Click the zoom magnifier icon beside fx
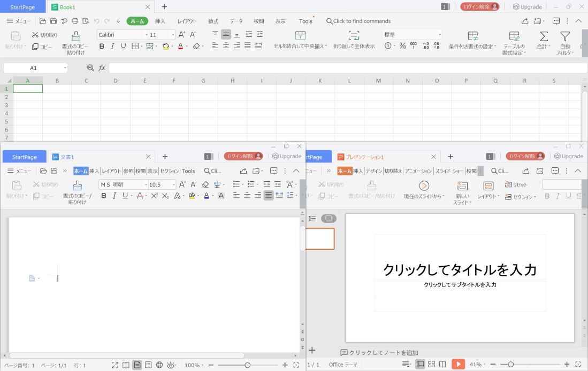588x371 pixels. [x=90, y=68]
